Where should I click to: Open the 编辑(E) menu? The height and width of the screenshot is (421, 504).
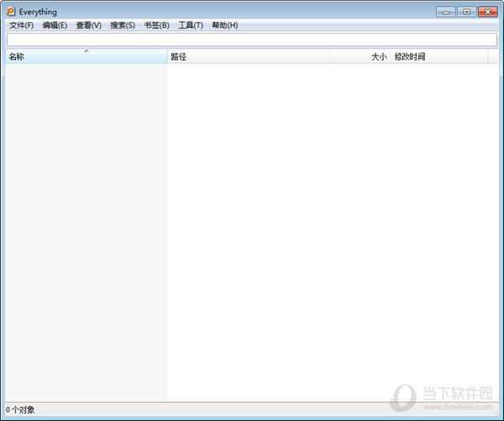(x=55, y=25)
